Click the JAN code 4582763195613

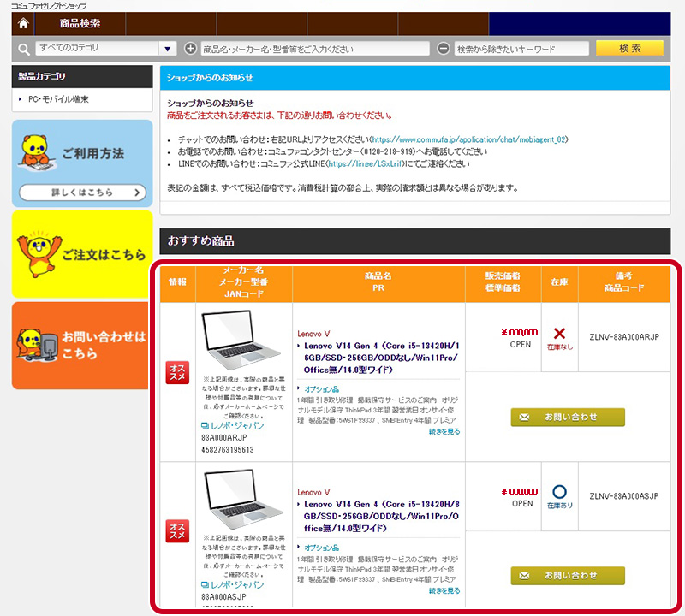coord(227,450)
